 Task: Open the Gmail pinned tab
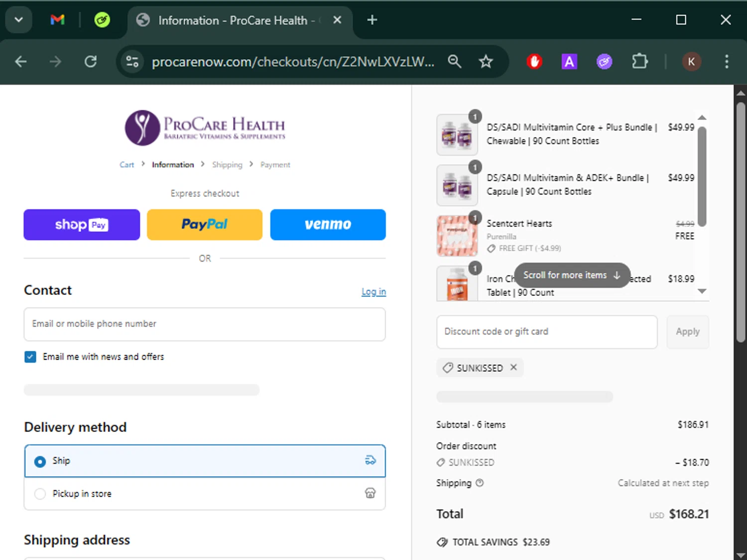point(58,20)
